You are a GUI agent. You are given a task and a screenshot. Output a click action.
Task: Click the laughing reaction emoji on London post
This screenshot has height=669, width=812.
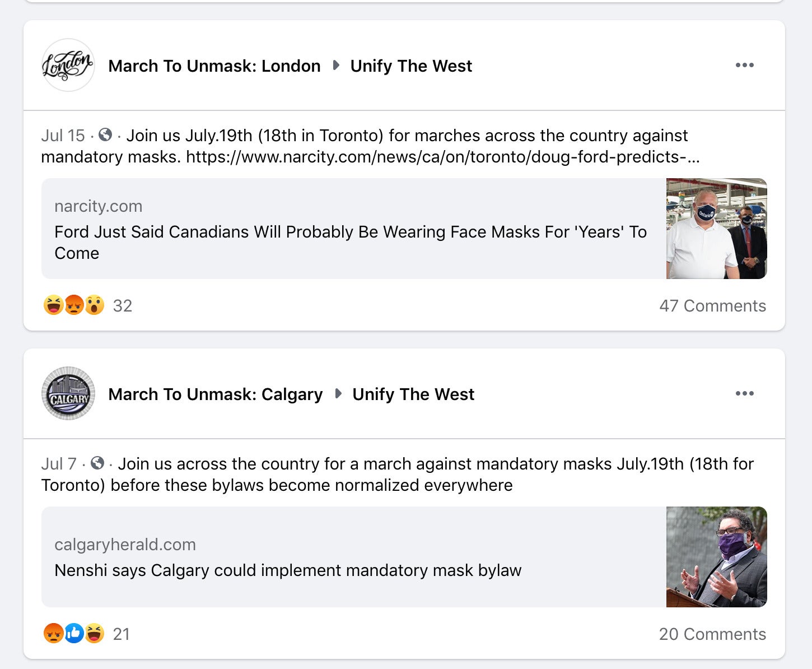coord(53,305)
